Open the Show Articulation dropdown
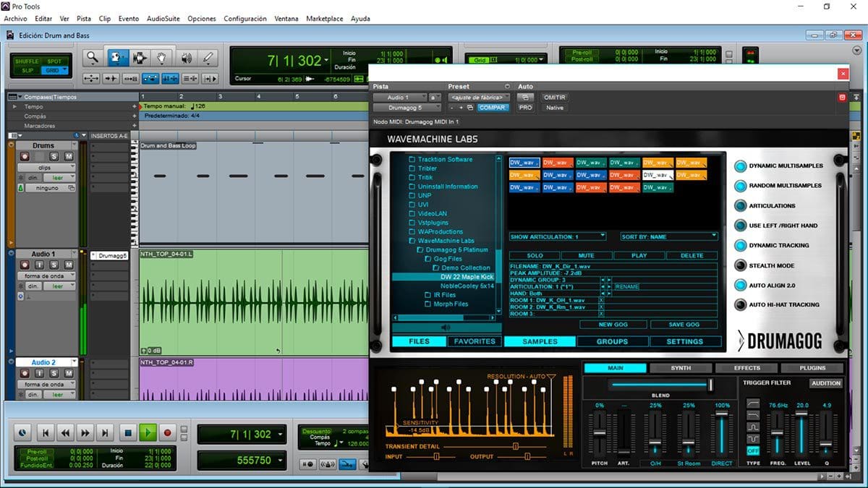This screenshot has width=868, height=488. click(x=558, y=236)
